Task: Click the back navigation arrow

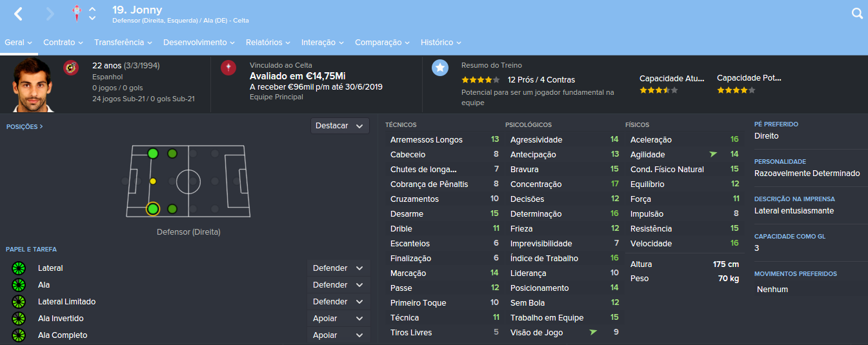Action: point(18,14)
